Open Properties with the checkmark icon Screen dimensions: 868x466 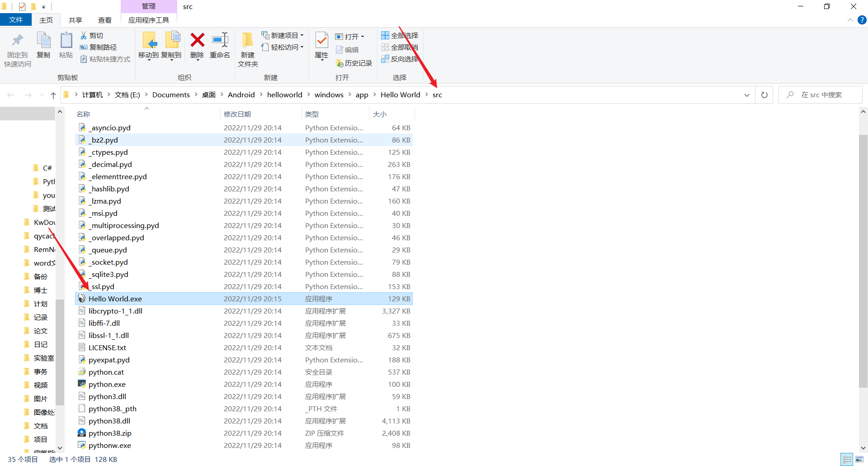click(x=321, y=40)
